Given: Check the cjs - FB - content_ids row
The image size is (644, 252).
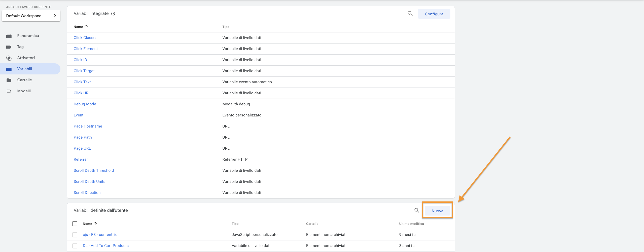Looking at the screenshot, I should point(75,235).
